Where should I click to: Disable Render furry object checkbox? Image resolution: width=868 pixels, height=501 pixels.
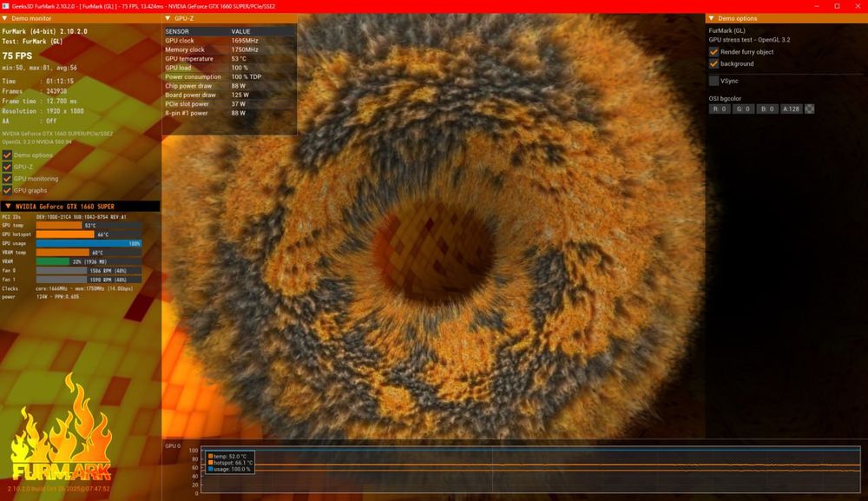click(713, 51)
